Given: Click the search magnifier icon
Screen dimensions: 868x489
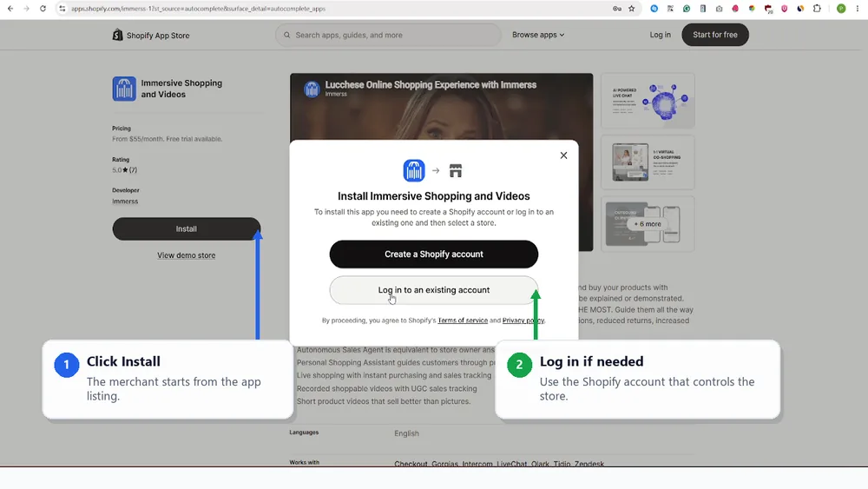Looking at the screenshot, I should (286, 35).
